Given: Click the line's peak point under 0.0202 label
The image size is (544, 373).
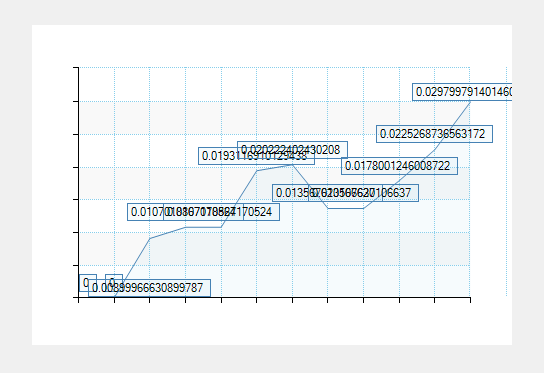Looking at the screenshot, I should click(x=292, y=164).
